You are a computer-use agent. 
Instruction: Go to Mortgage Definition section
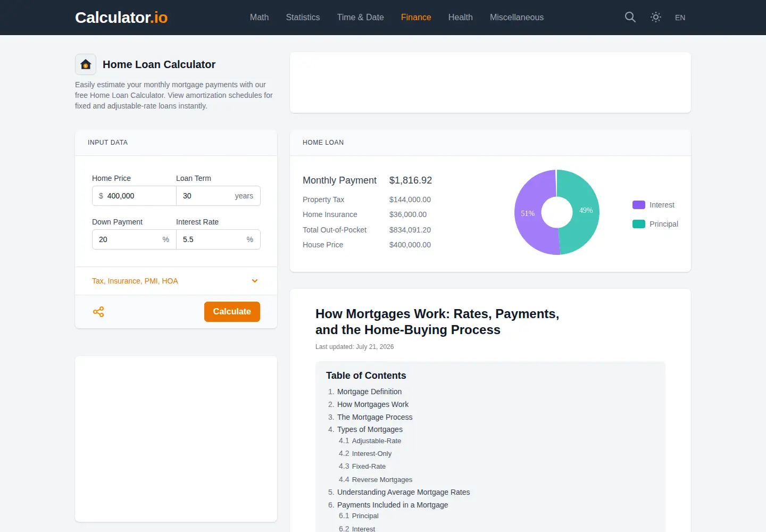coord(369,392)
